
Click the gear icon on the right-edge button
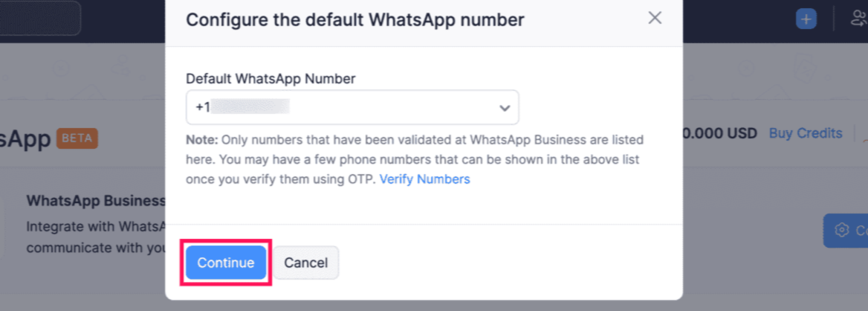pyautogui.click(x=841, y=231)
